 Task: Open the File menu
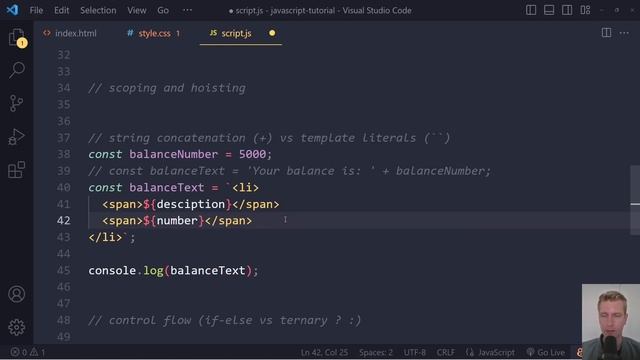point(36,10)
